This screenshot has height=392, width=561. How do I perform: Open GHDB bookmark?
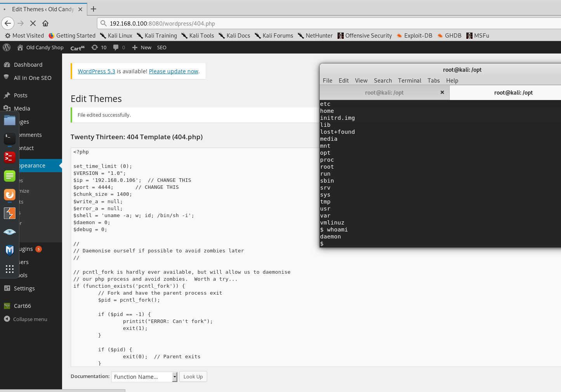point(449,36)
